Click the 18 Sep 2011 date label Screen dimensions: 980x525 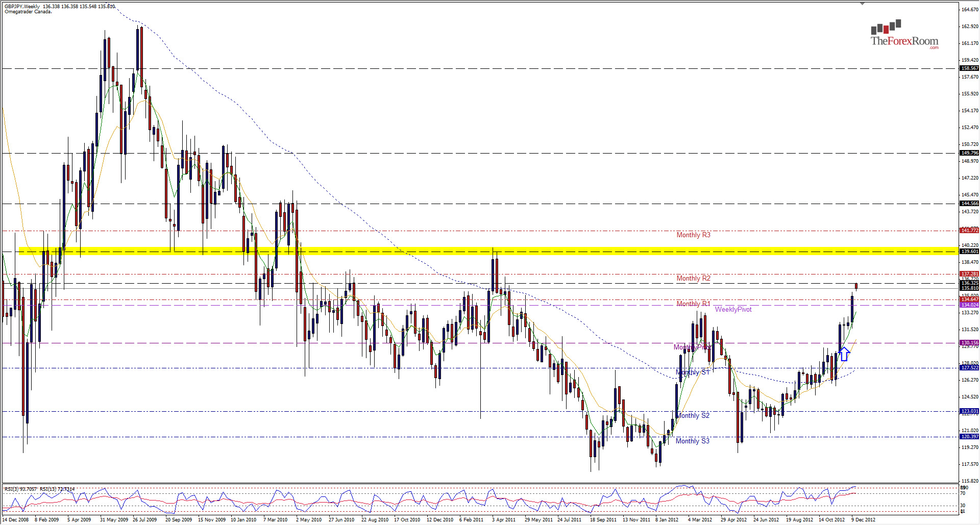pos(603,520)
